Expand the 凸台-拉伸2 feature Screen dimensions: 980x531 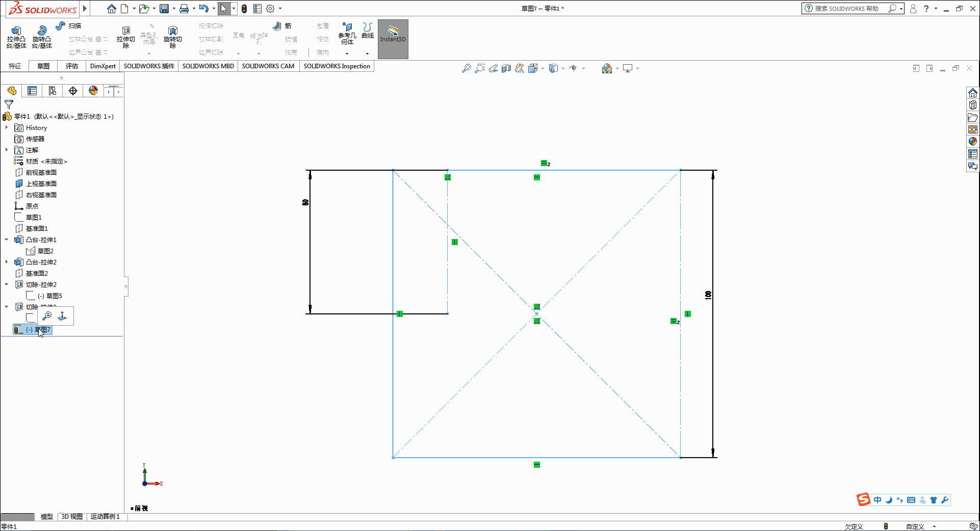(x=7, y=262)
